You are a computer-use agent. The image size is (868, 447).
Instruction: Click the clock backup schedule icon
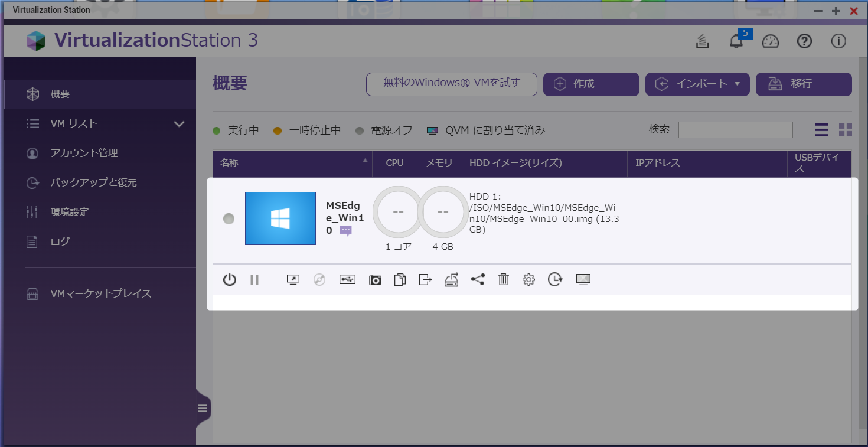point(554,280)
